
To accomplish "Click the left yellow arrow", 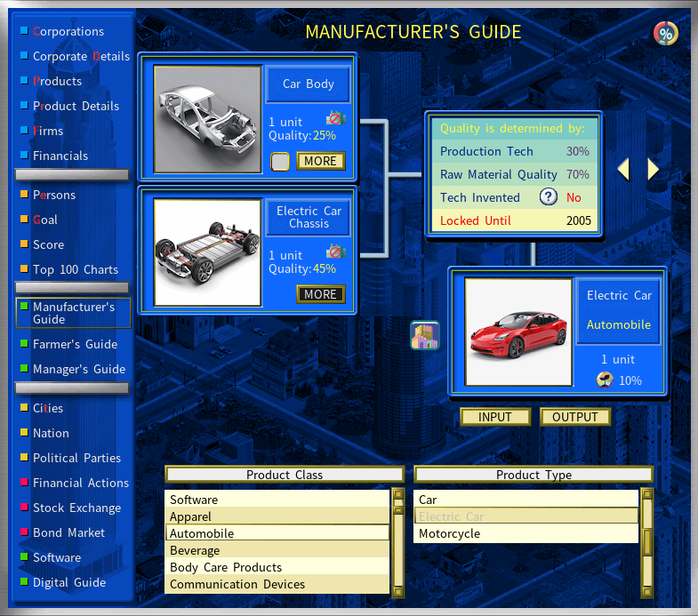I will tap(623, 169).
